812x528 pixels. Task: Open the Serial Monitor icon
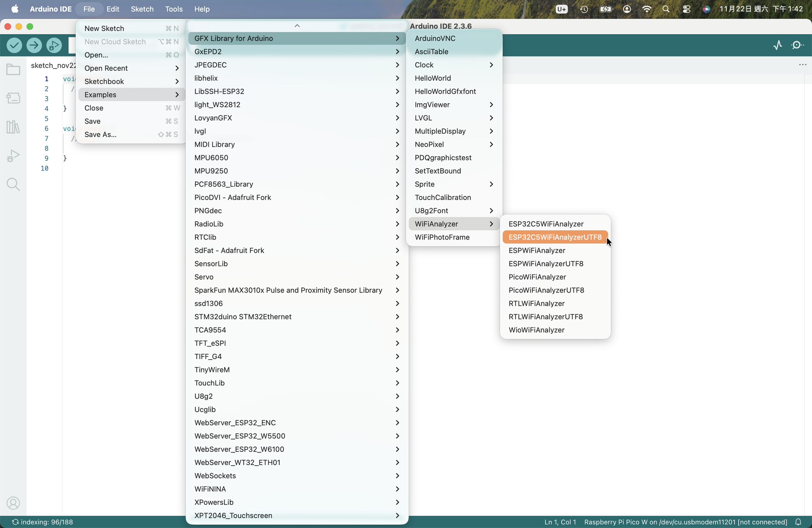(x=797, y=45)
